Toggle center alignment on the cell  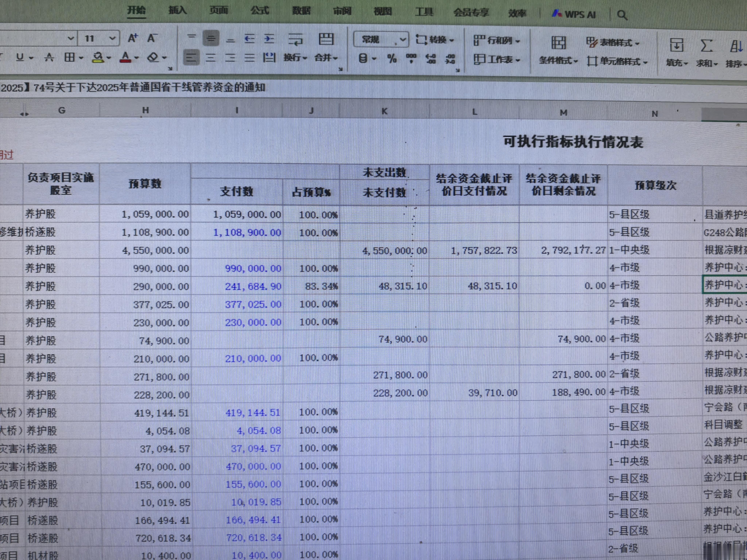pos(211,58)
